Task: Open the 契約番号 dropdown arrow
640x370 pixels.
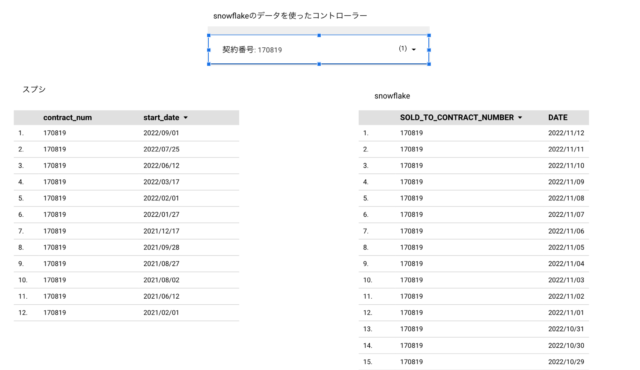Action: [413, 50]
